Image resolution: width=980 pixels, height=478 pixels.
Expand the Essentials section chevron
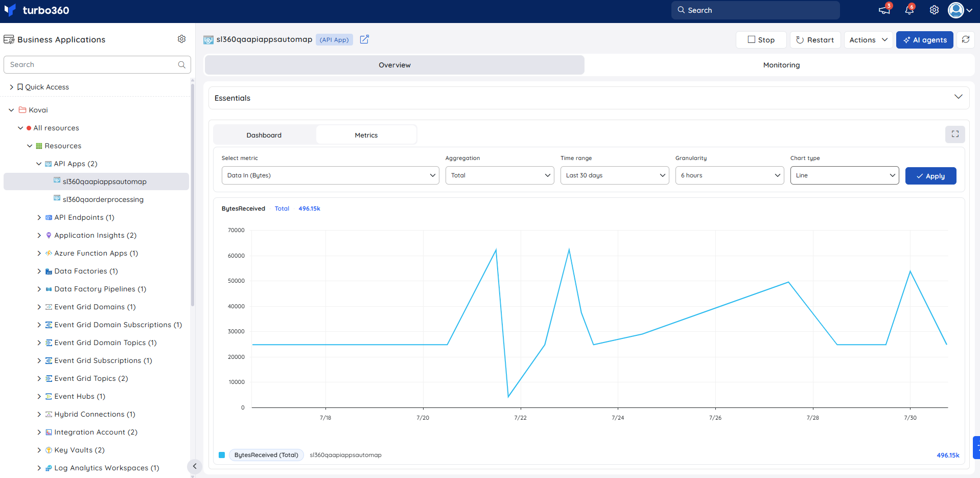[958, 97]
